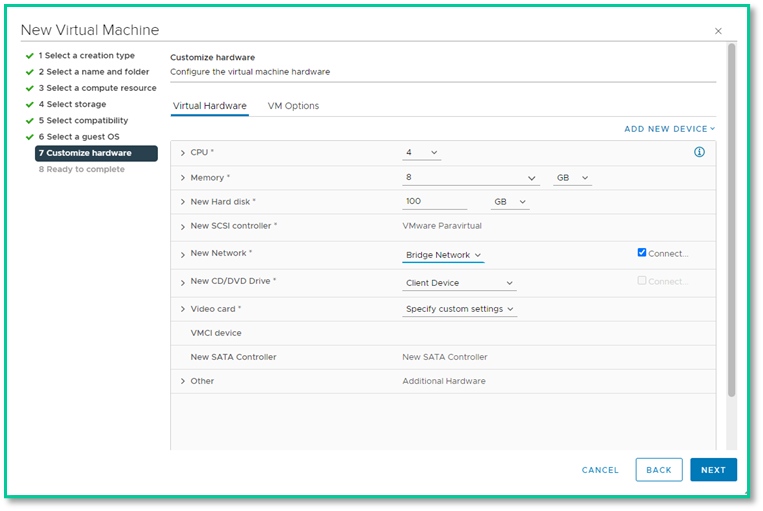
Task: Click the NEXT button
Action: 713,470
